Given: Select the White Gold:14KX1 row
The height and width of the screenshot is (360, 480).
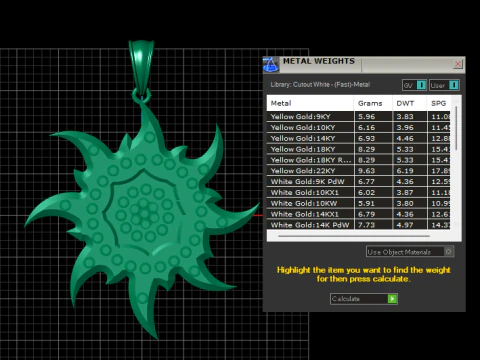Looking at the screenshot, I should click(359, 214).
